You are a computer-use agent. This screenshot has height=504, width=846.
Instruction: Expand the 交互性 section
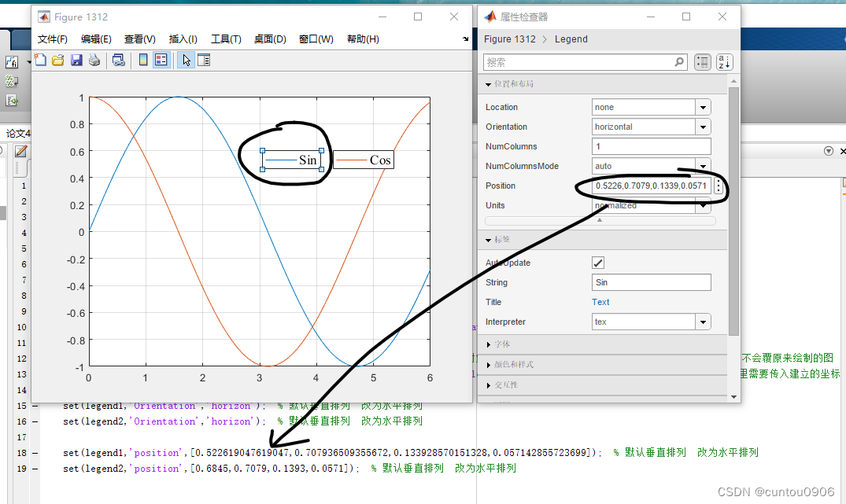[x=488, y=385]
